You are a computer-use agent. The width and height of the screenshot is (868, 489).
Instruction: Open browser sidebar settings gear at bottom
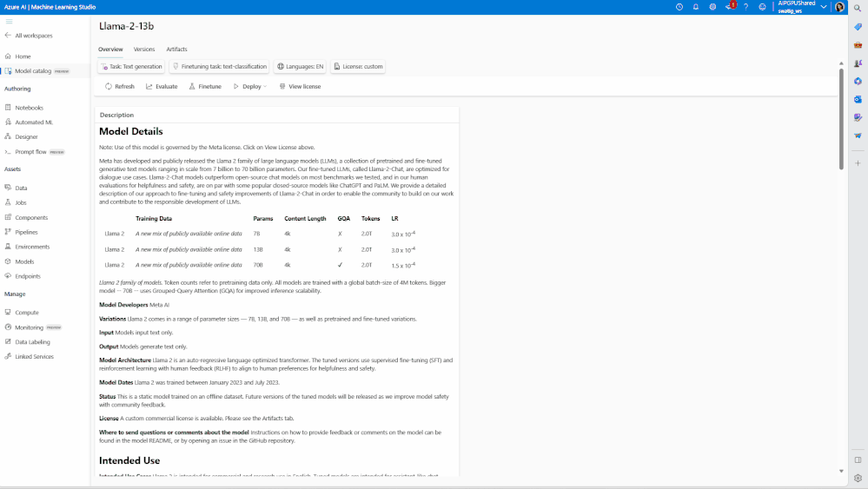pyautogui.click(x=858, y=479)
